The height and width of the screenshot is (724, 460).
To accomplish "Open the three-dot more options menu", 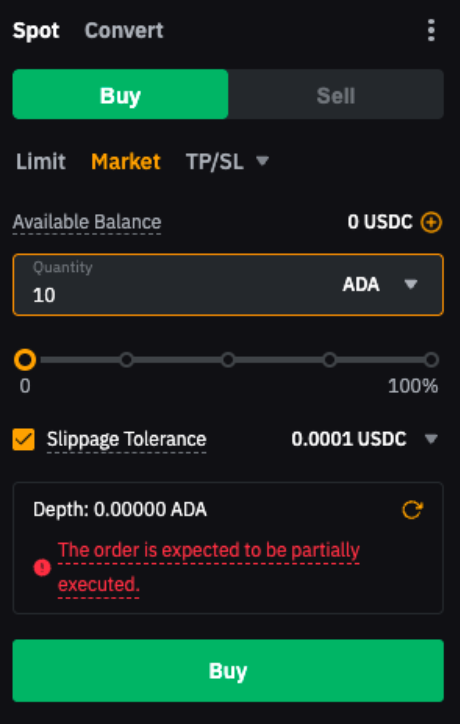I will [x=431, y=30].
